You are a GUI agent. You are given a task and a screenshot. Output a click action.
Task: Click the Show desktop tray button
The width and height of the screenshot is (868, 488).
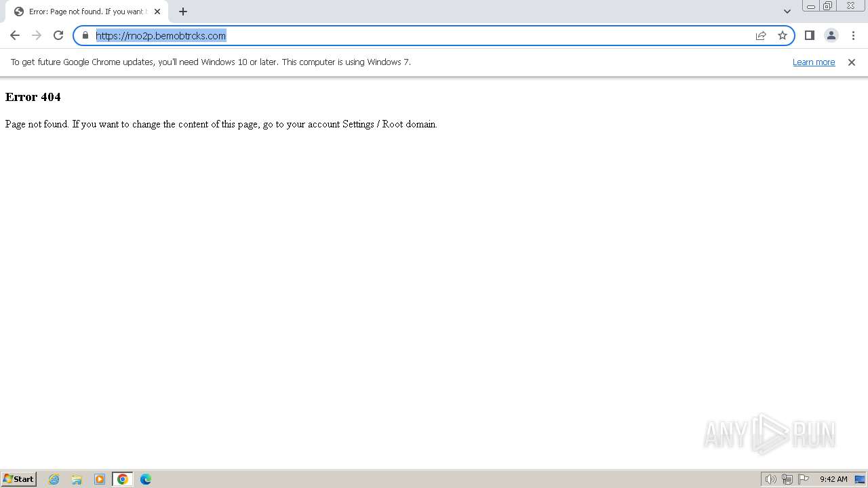860,479
